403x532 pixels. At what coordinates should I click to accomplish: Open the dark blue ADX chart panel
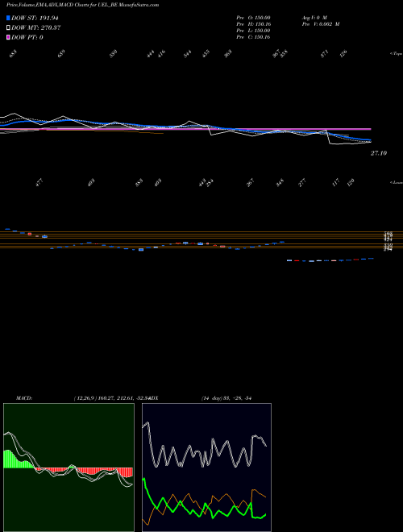click(x=206, y=468)
